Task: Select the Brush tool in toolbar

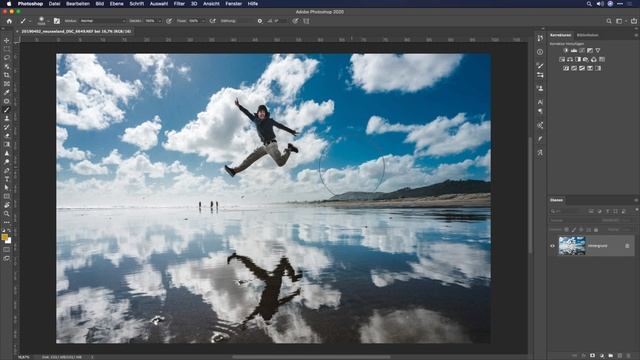Action: point(7,110)
